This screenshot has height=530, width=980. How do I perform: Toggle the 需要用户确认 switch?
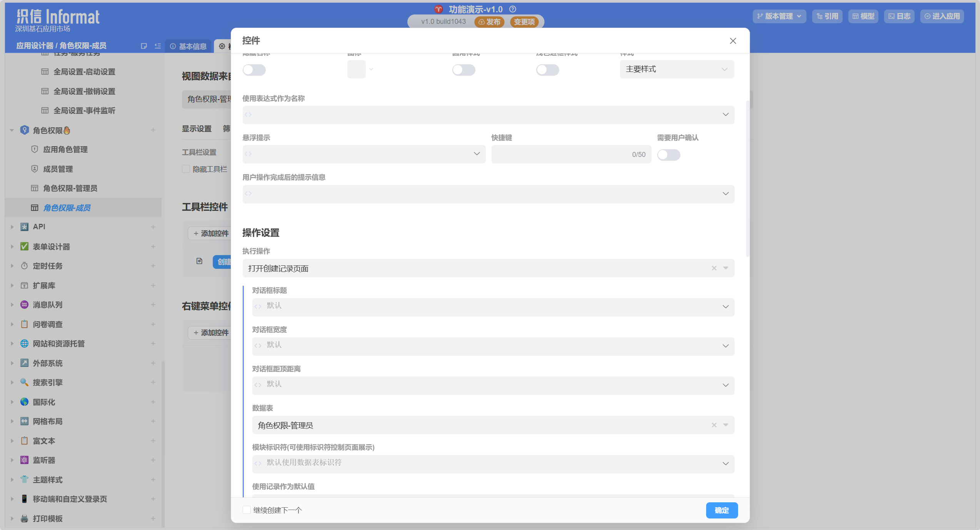668,155
